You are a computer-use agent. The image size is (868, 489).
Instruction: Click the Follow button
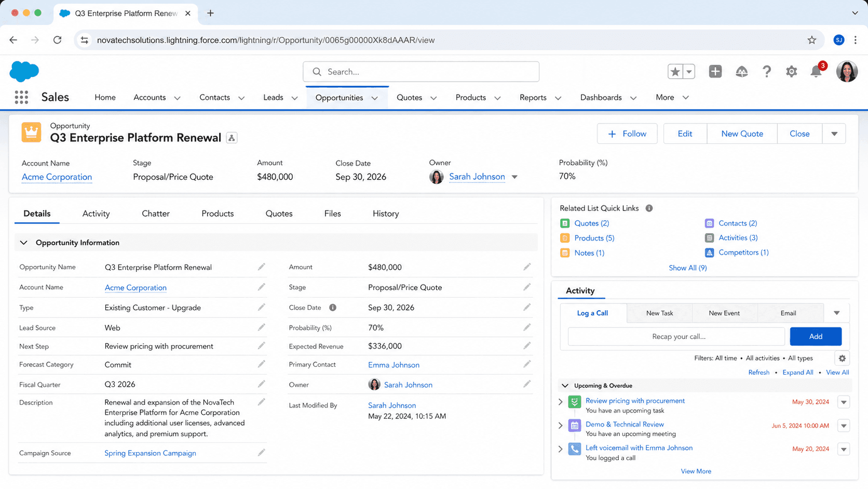click(627, 134)
